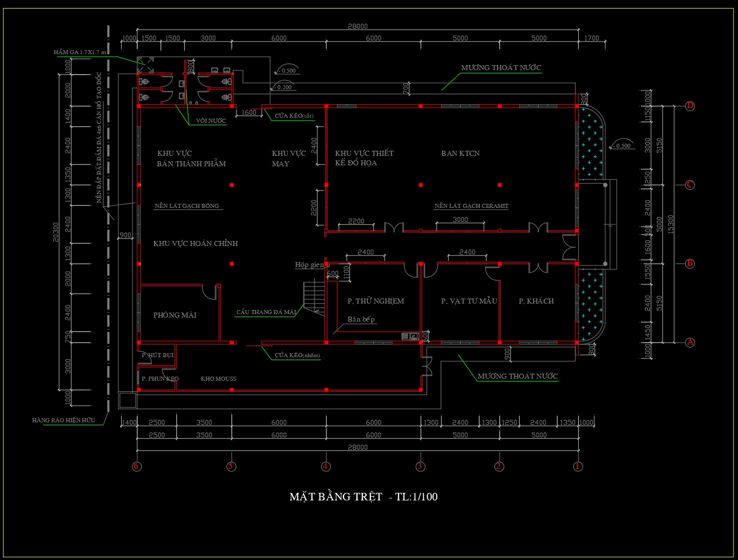Click the drawing title MẶT BẰNG TRỆT - TL:1/100
This screenshot has width=738, height=560.
tap(363, 497)
